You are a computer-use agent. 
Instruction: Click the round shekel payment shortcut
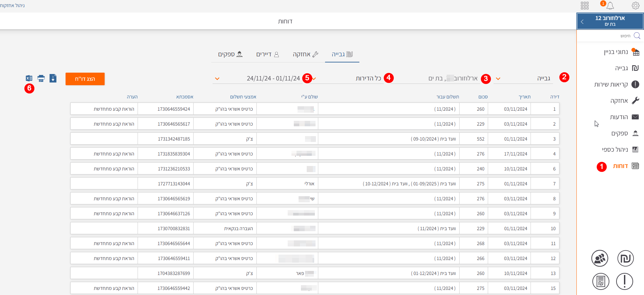[625, 258]
